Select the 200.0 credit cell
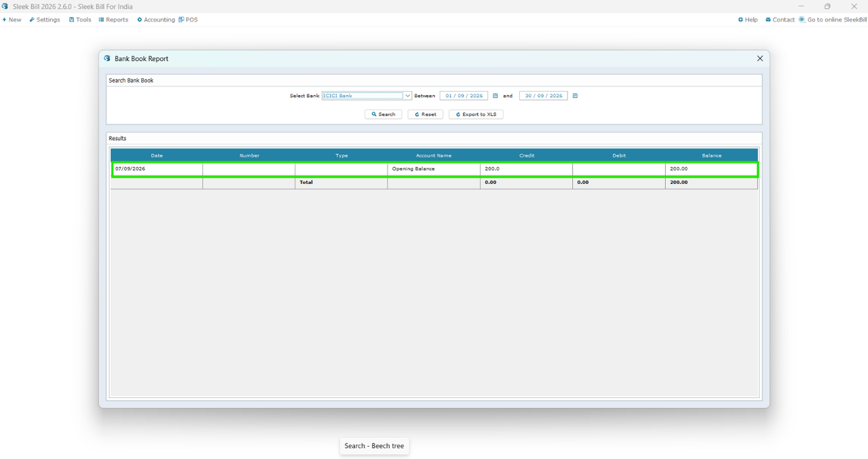This screenshot has width=868, height=459. (527, 169)
